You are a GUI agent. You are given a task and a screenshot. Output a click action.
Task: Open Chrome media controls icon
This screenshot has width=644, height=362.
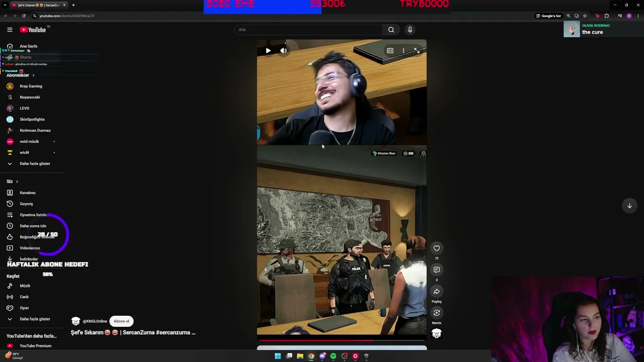click(620, 16)
